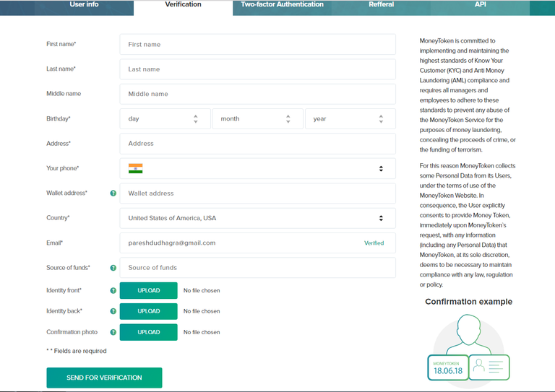Open help icon for Wallet address

(113, 193)
